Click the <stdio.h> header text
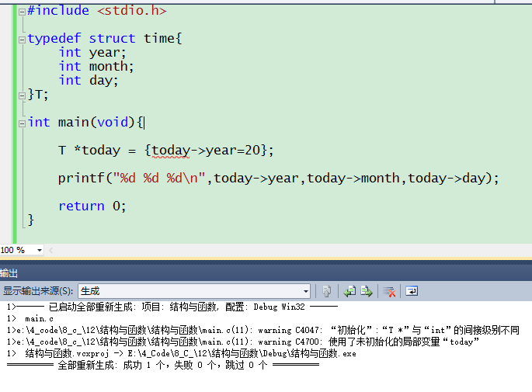Image resolution: width=532 pixels, height=392 pixels. pyautogui.click(x=132, y=11)
